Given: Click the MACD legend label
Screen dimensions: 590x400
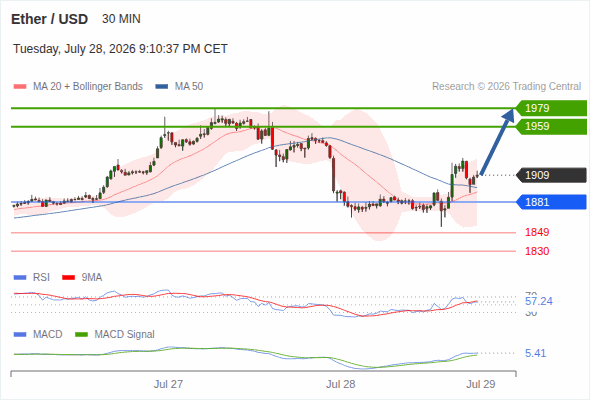Looking at the screenshot, I should point(47,335).
